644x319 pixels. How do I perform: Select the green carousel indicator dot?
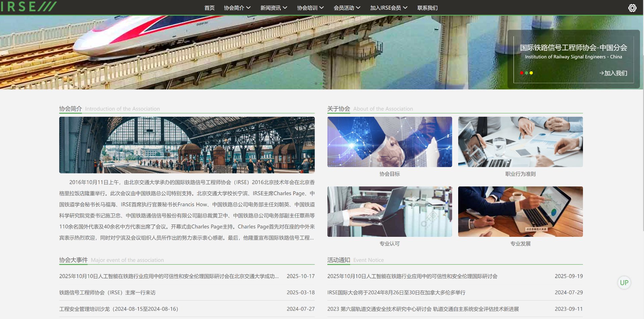pos(526,73)
